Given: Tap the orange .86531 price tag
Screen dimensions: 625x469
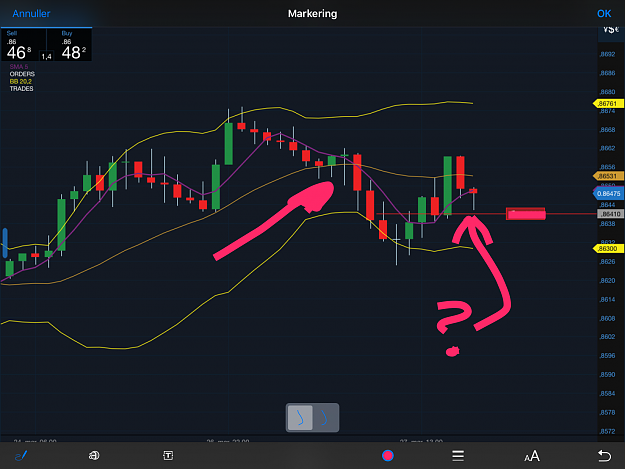Looking at the screenshot, I should (608, 176).
